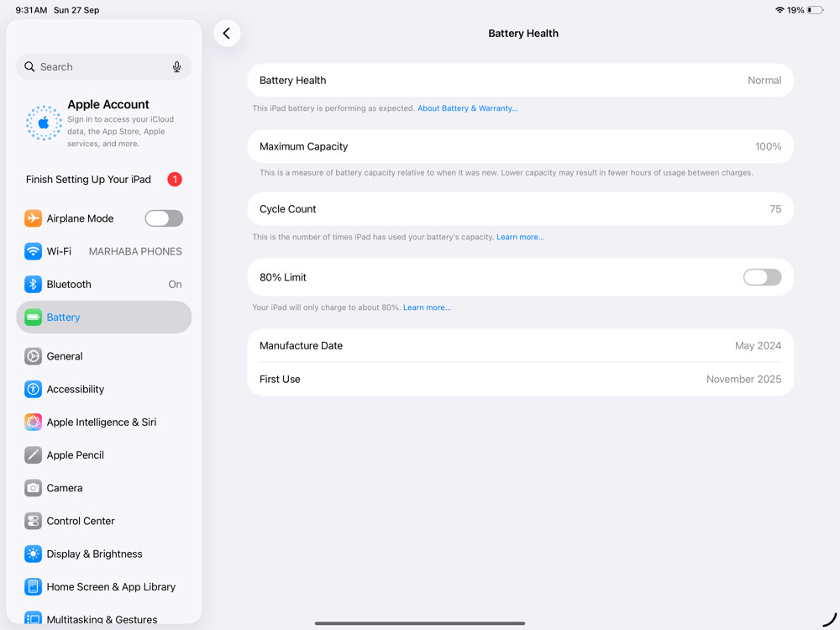Image resolution: width=840 pixels, height=630 pixels.
Task: Tap the Sun 27 Sep date
Action: [76, 10]
